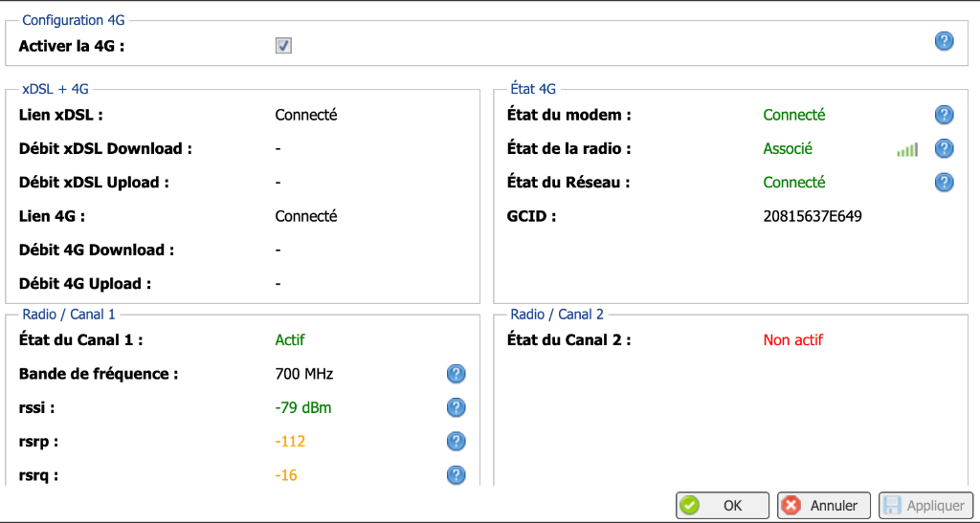980x523 pixels.
Task: Toggle the Activer la 4G checkbox
Action: pos(283,46)
